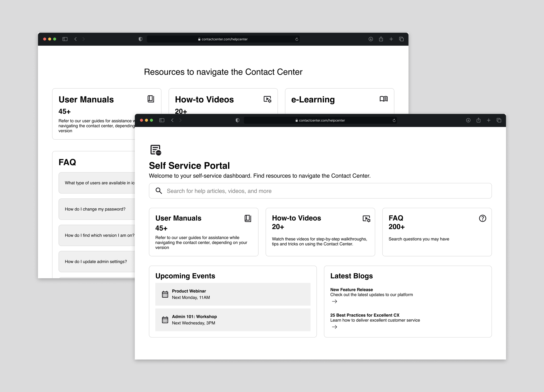Screen dimensions: 544x392
Task: Follow arrow under 25 Best Practices blog
Action: [334, 327]
